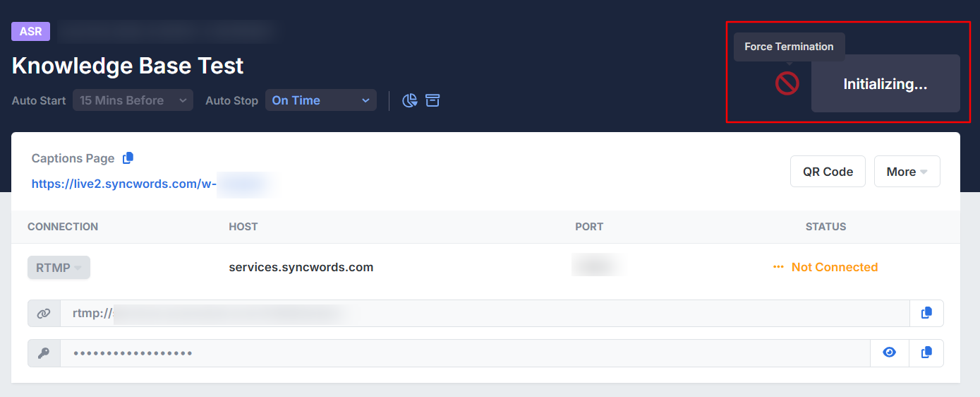The image size is (980, 397).
Task: Click the ASR badge label
Action: [x=30, y=32]
